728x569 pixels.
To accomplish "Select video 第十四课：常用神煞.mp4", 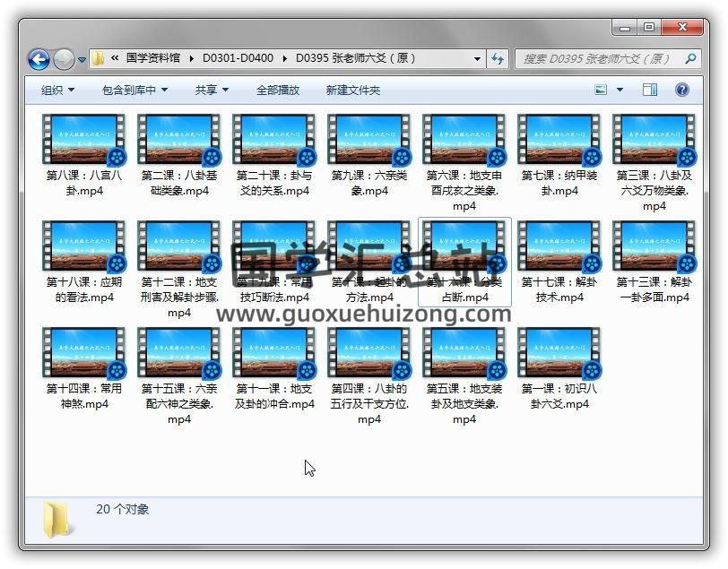I will [84, 369].
